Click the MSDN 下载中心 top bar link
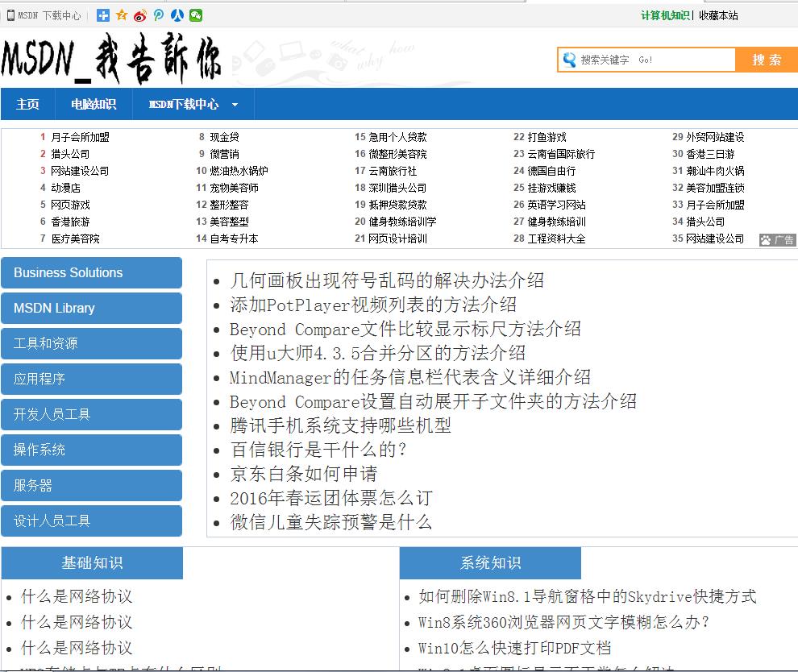 49,16
